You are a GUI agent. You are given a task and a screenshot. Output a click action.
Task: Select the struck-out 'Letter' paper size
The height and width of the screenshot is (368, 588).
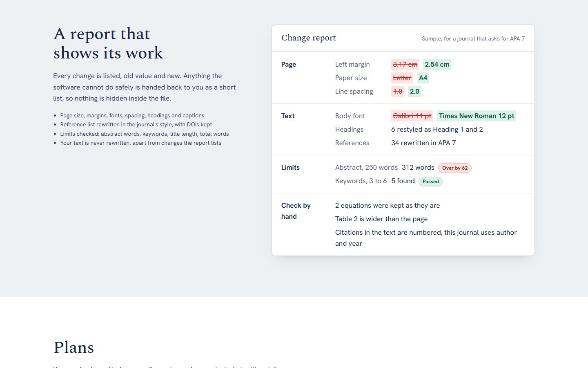(x=402, y=78)
